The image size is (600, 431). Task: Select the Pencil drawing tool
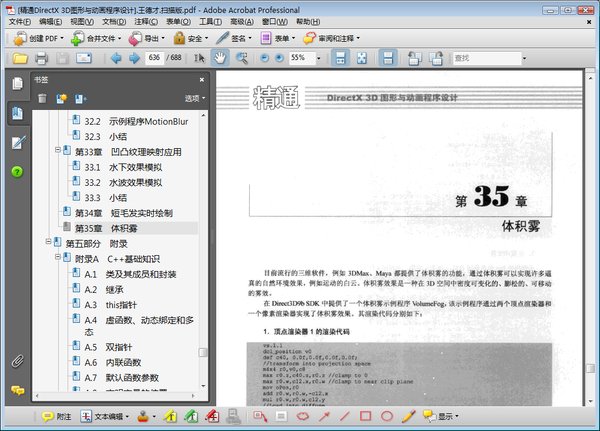[x=409, y=416]
